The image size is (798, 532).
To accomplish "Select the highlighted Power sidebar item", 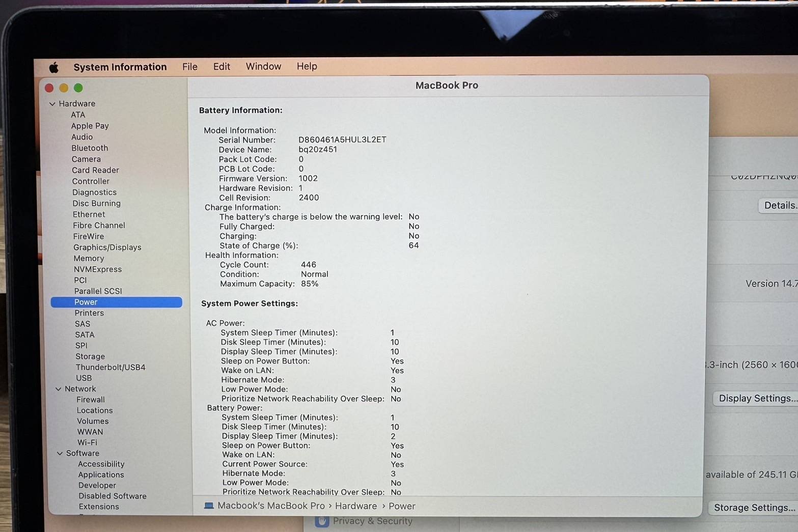I will (116, 302).
